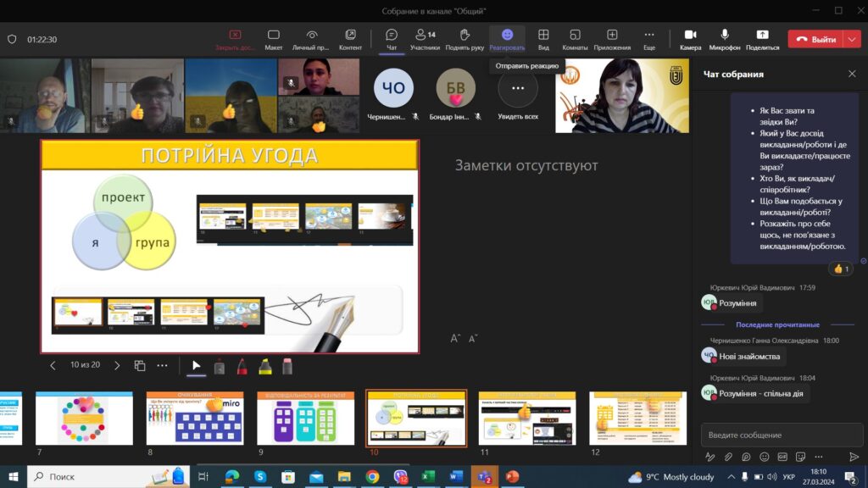Send the chat message arrow icon
The width and height of the screenshot is (868, 488).
coord(854,457)
